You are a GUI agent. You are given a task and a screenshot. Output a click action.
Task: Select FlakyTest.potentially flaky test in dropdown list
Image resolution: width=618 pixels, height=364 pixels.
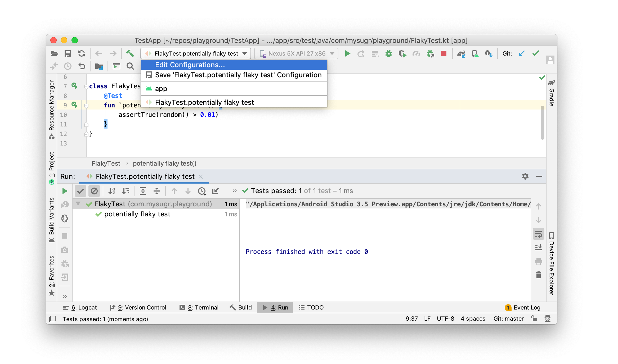point(234,102)
